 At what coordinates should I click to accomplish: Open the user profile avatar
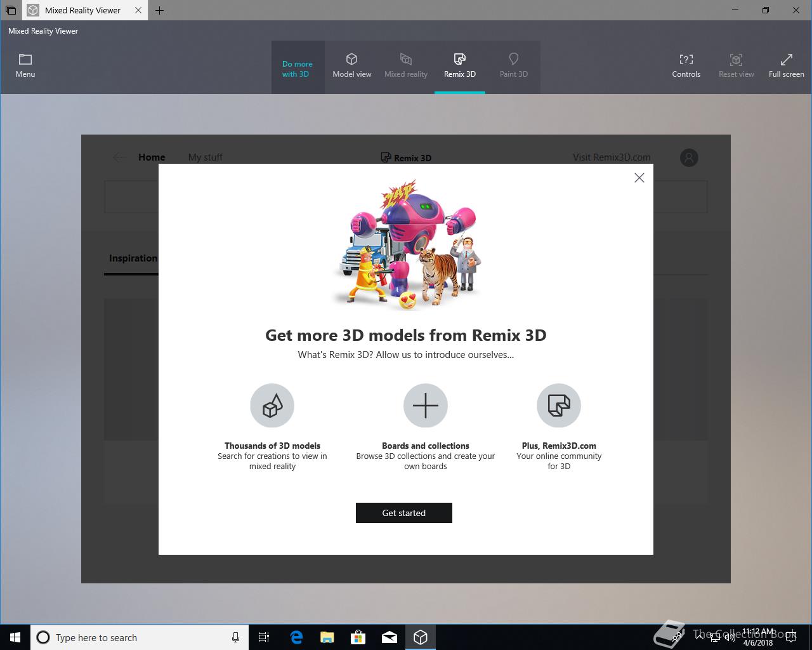689,157
